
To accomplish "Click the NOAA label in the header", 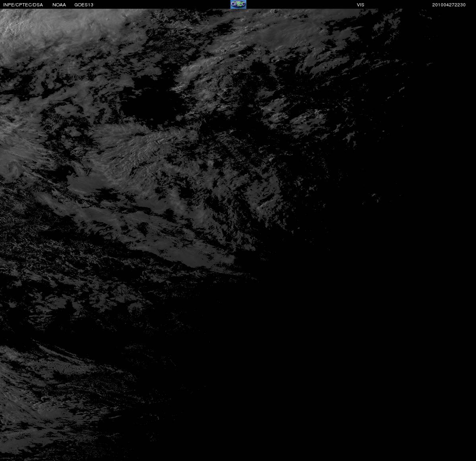I will pyautogui.click(x=59, y=5).
